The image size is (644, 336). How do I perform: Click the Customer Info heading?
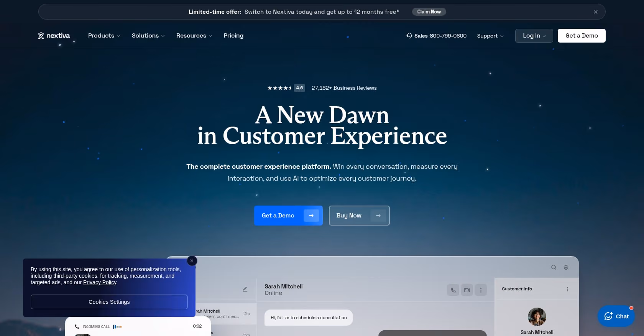point(517,289)
